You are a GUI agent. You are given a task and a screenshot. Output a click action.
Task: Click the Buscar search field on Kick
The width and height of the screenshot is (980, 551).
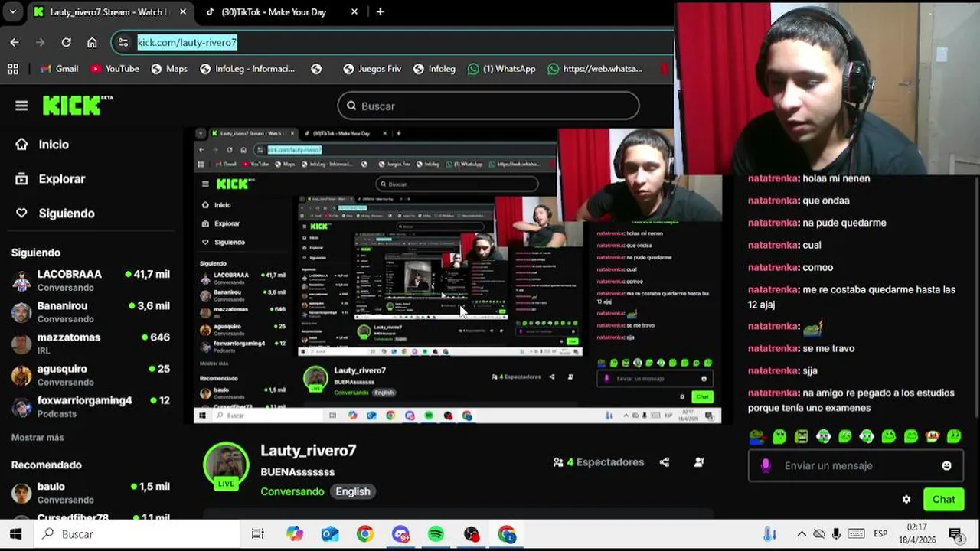pyautogui.click(x=488, y=106)
